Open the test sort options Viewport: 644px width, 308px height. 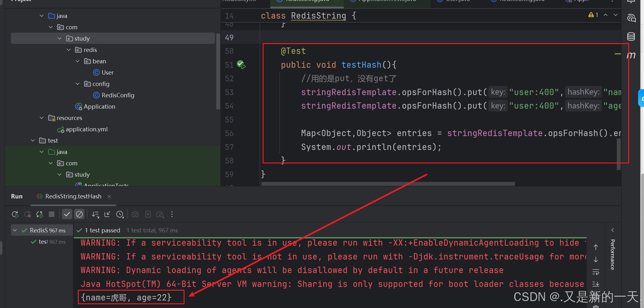click(x=95, y=214)
